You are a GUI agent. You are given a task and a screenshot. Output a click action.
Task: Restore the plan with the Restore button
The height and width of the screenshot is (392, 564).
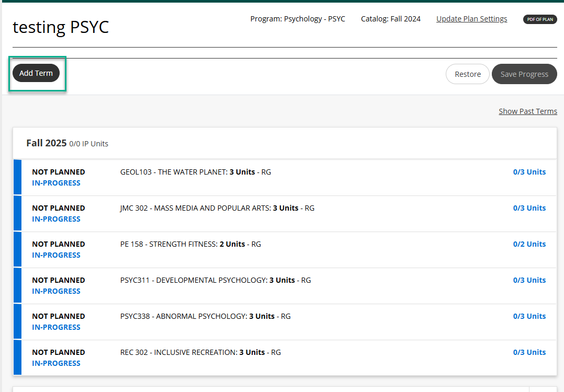(x=467, y=74)
